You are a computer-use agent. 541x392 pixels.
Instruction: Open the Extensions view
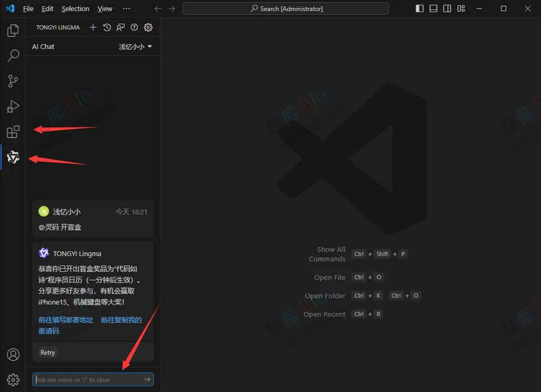(x=13, y=132)
